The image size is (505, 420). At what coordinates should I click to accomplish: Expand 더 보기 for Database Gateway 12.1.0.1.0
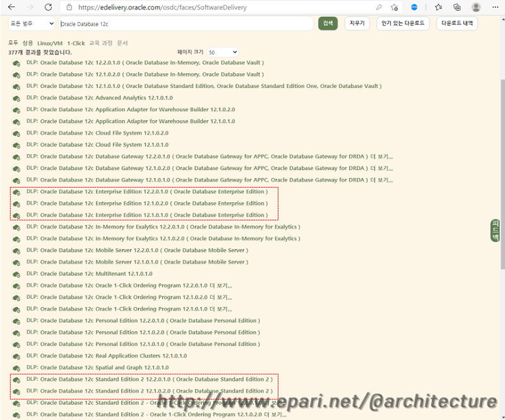pyautogui.click(x=381, y=180)
